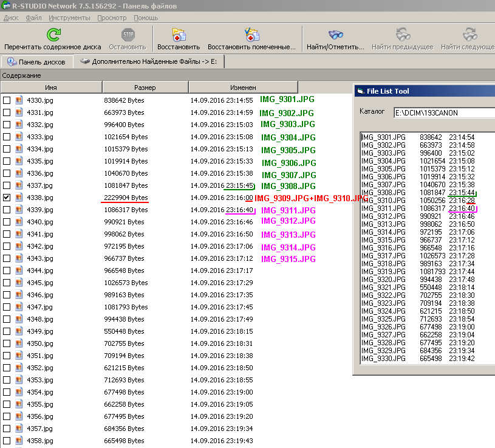Click the Содержание panel header
The height and width of the screenshot is (448, 495).
coord(248,75)
